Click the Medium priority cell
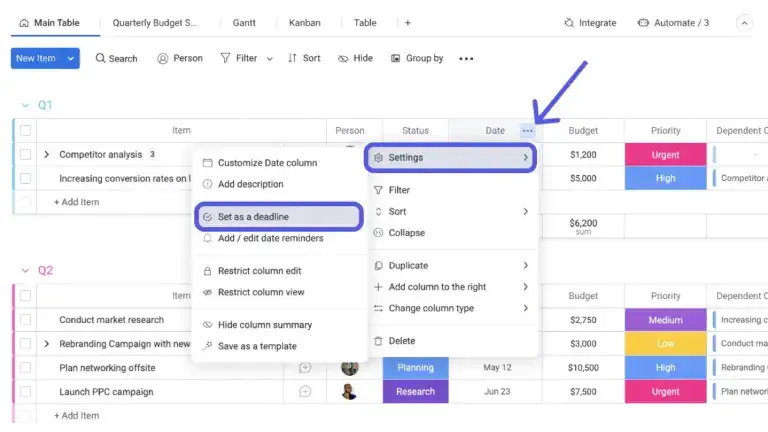Viewport: 768px width, 432px height. tap(666, 320)
